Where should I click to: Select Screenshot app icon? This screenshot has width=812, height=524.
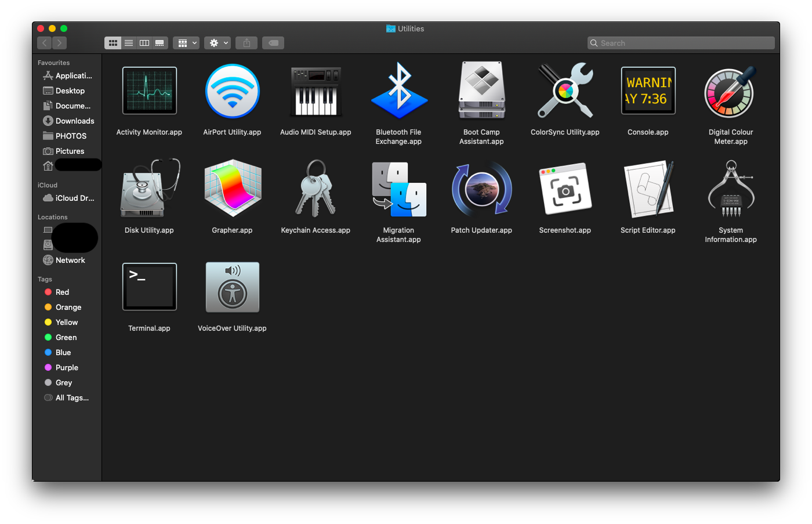pyautogui.click(x=565, y=189)
